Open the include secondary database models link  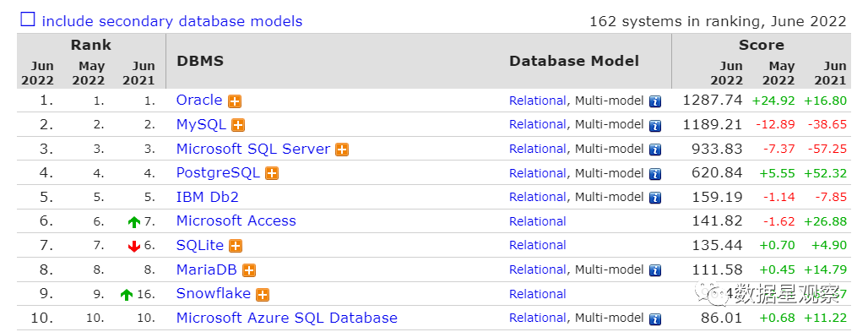[x=172, y=22]
